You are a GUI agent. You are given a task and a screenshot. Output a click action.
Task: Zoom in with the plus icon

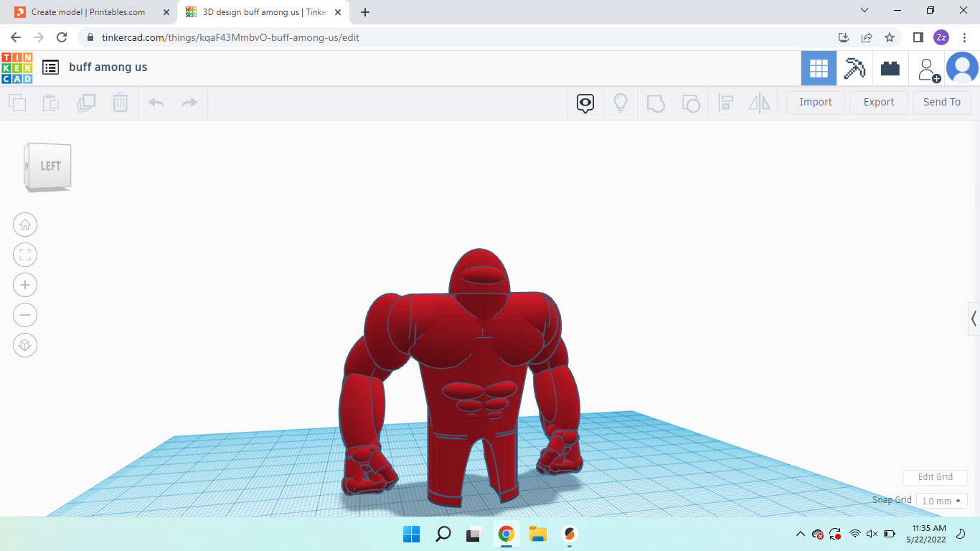[25, 285]
